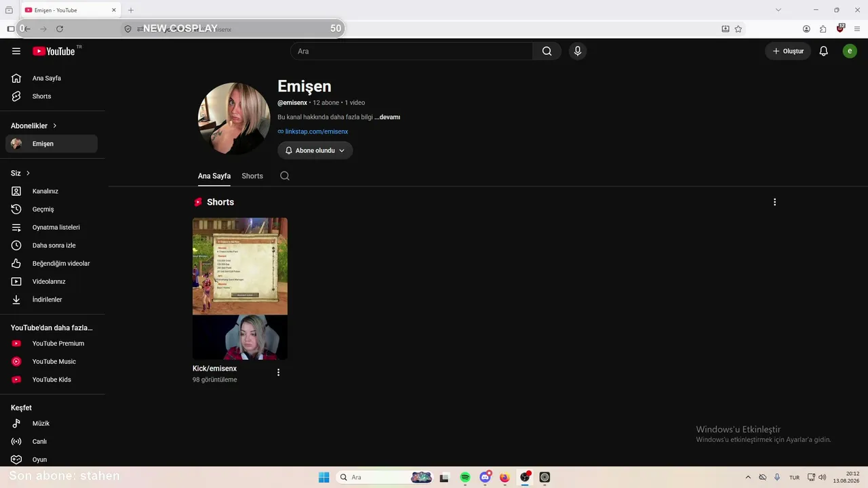The image size is (868, 488).
Task: Open Daha sonra izle list
Action: 52,245
